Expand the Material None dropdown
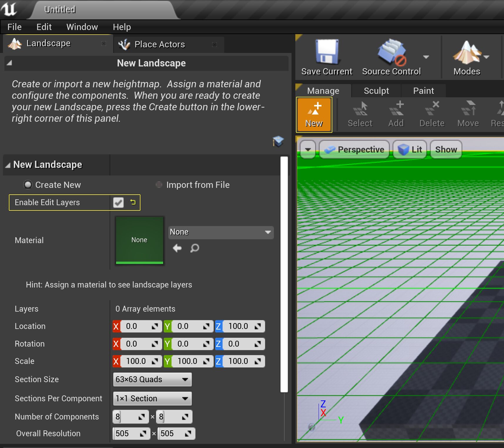This screenshot has height=448, width=504. click(x=221, y=232)
